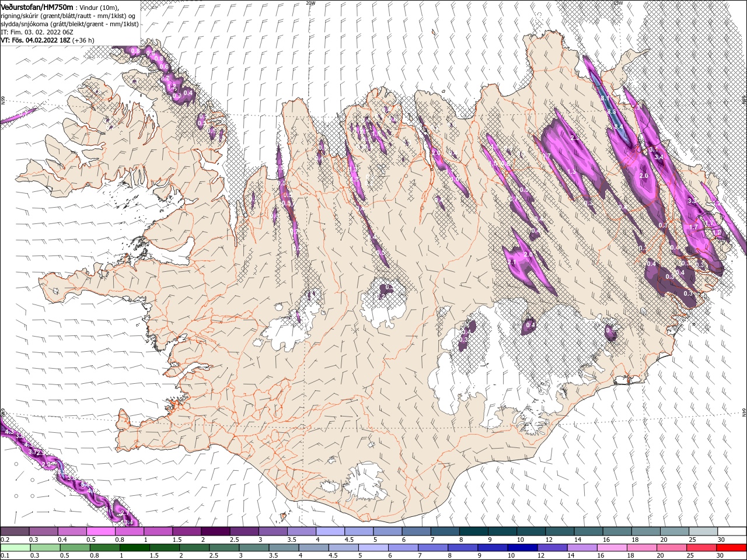This screenshot has width=747, height=560.
Task: Click the 14–16 snow legend swatch
Action: (588, 531)
